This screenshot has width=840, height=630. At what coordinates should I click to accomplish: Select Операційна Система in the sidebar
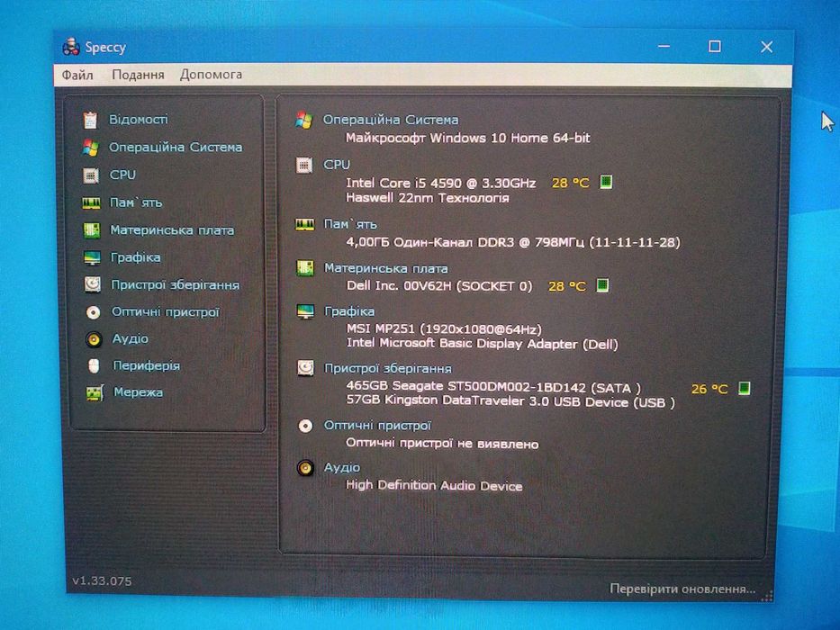176,147
